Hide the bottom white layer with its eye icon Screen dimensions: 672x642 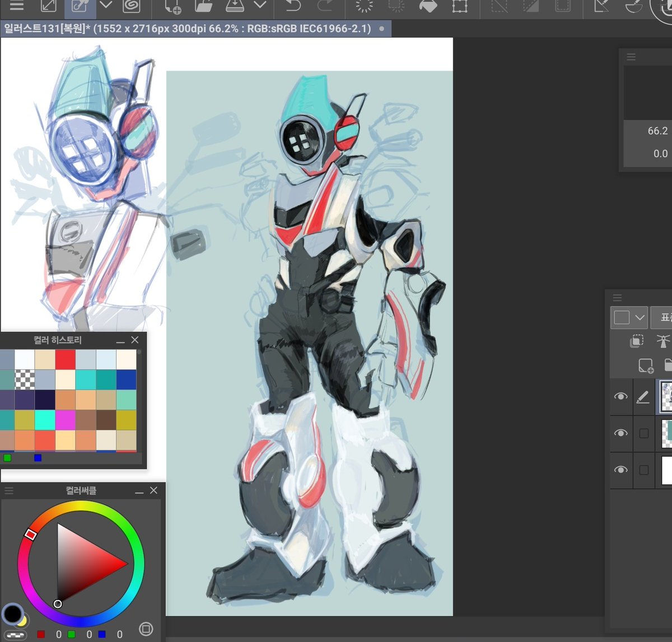pos(620,470)
